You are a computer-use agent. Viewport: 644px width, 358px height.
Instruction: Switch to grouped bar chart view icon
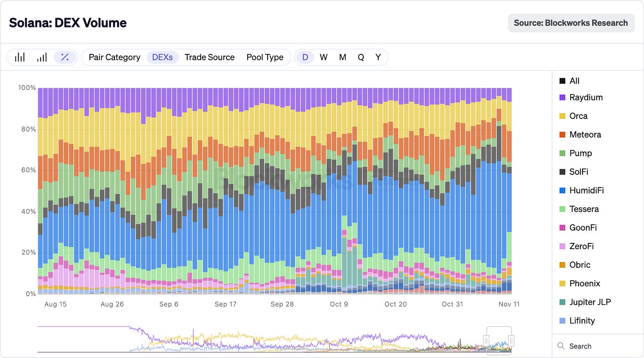click(x=20, y=57)
